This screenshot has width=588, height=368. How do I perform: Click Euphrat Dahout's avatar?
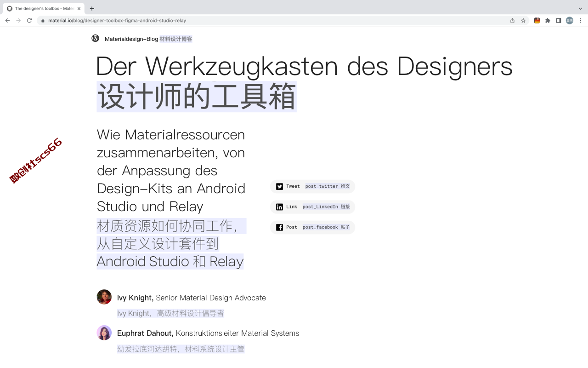(104, 333)
